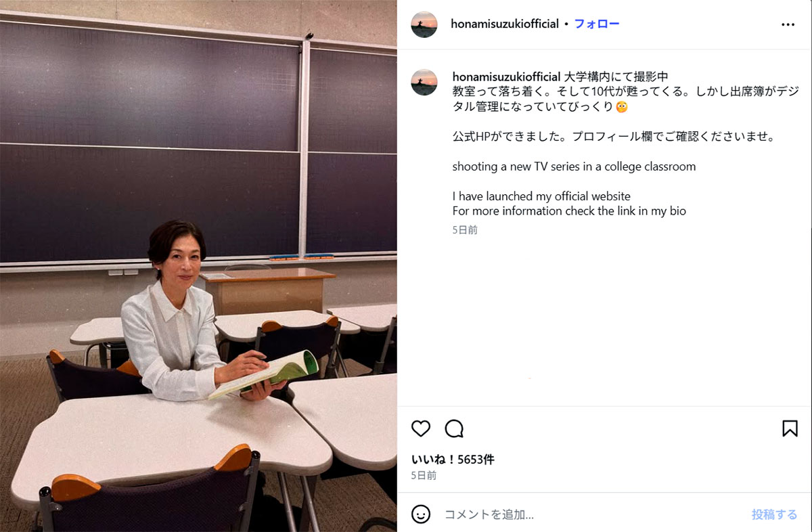Open honamisuzukiofficial username in the caption
This screenshot has width=812, height=532.
coord(506,76)
